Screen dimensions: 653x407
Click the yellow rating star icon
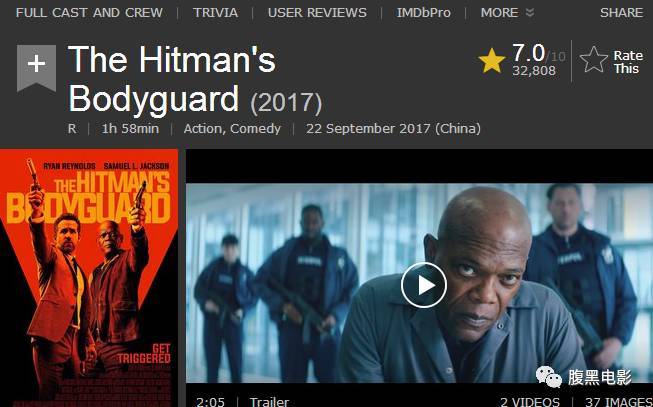tap(492, 61)
